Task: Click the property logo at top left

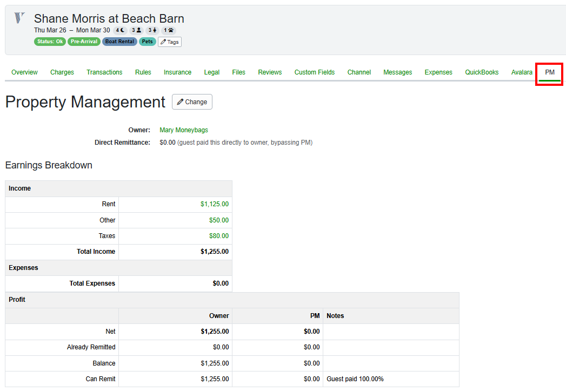Action: (x=19, y=18)
